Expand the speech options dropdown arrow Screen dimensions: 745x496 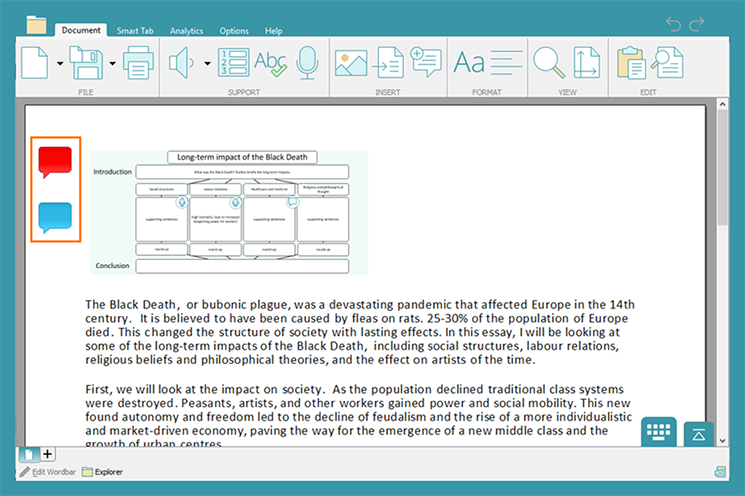coord(208,63)
